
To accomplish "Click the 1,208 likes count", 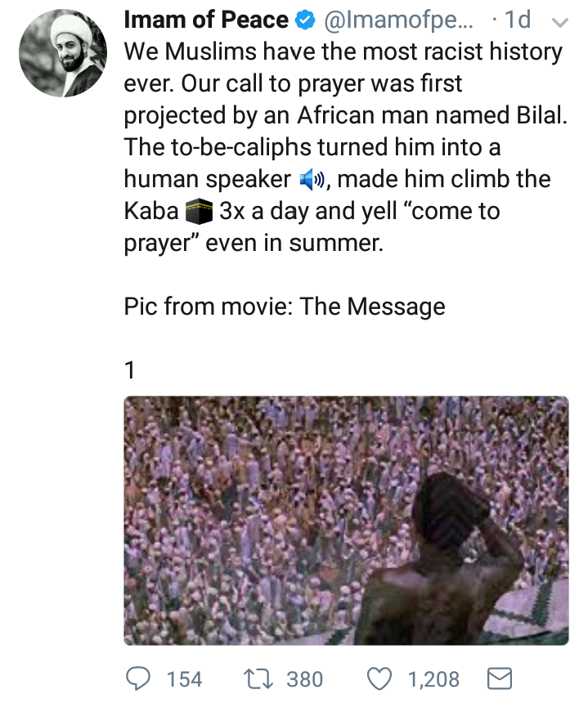I will (x=433, y=679).
